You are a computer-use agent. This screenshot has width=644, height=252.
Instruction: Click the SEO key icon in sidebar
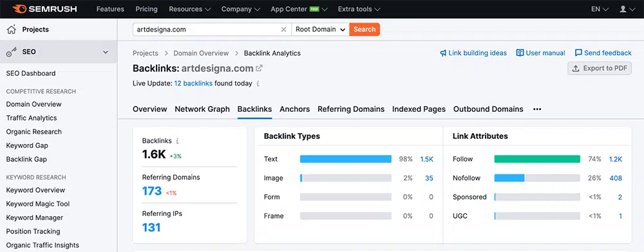coord(12,52)
